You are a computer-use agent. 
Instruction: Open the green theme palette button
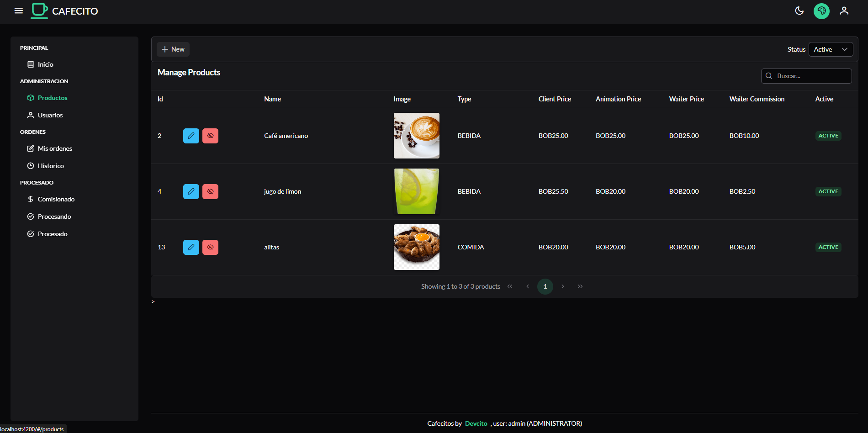click(821, 11)
